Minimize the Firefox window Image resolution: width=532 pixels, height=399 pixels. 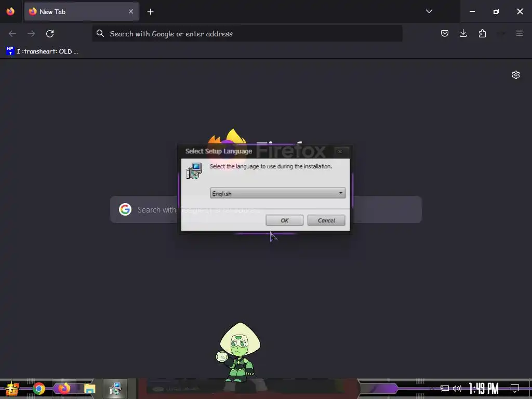pos(472,11)
